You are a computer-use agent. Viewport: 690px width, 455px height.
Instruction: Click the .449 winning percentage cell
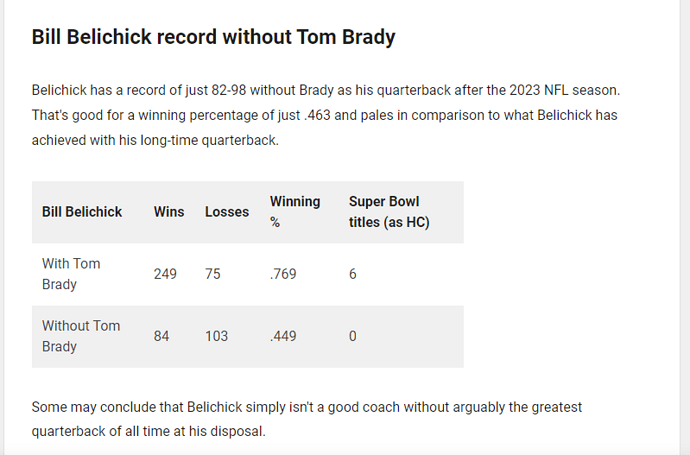(283, 336)
